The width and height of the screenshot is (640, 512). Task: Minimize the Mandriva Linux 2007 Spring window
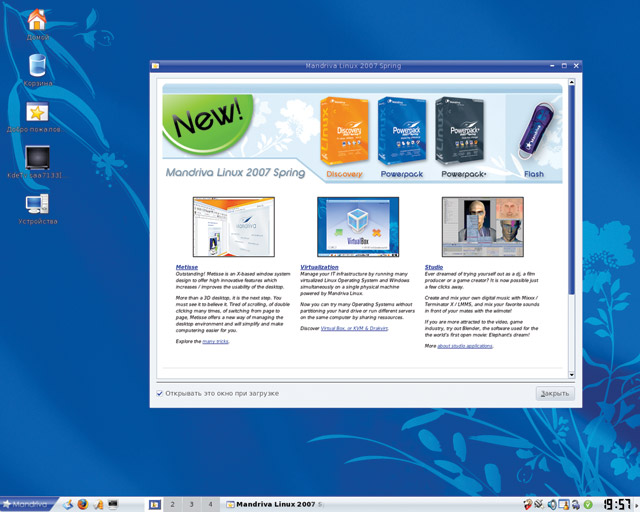click(552, 65)
